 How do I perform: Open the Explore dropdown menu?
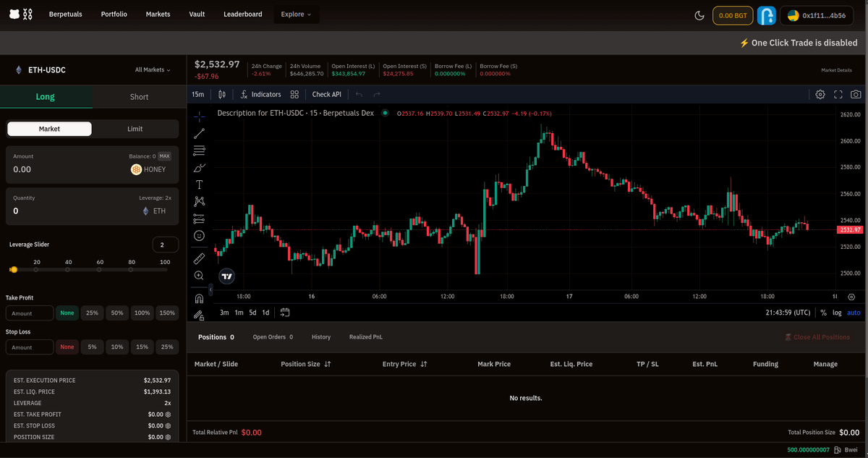[297, 14]
